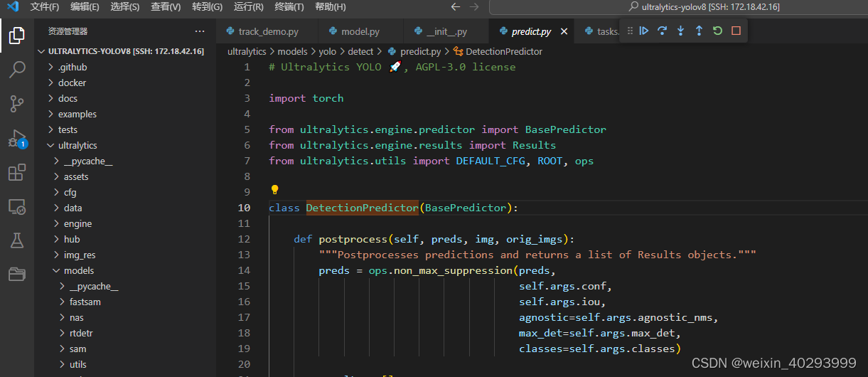868x377 pixels.
Task: Open the folder icon view in activity bar
Action: (x=17, y=275)
